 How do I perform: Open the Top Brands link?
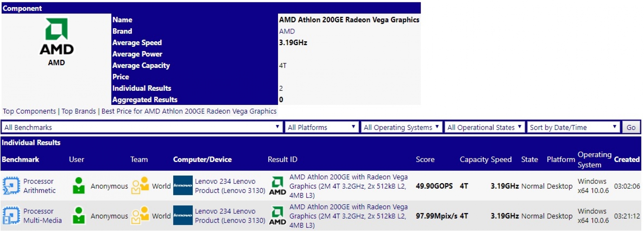(x=79, y=111)
